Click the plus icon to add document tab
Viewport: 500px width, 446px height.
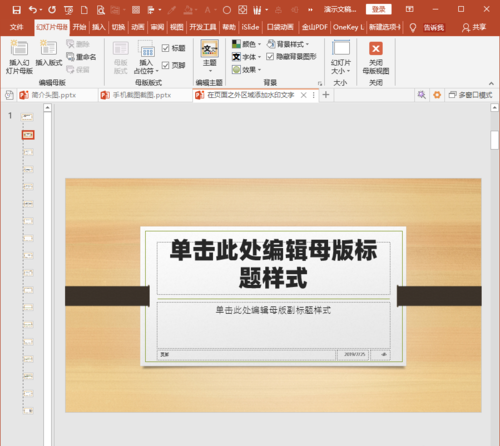pyautogui.click(x=326, y=95)
